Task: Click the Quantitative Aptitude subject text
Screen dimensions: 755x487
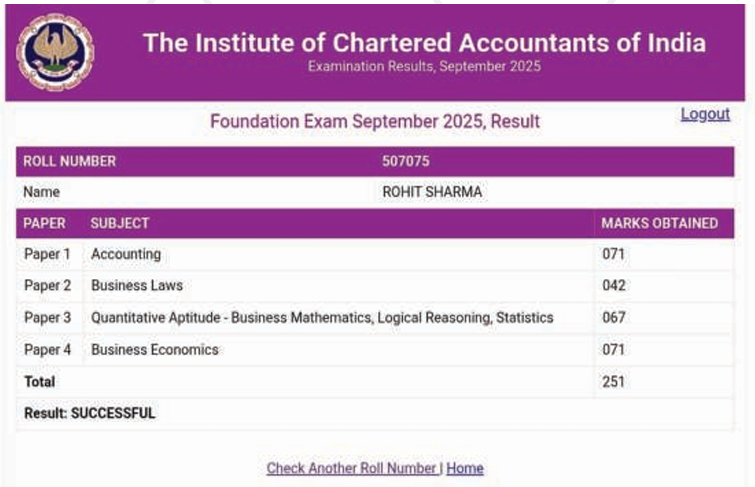Action: (x=322, y=317)
